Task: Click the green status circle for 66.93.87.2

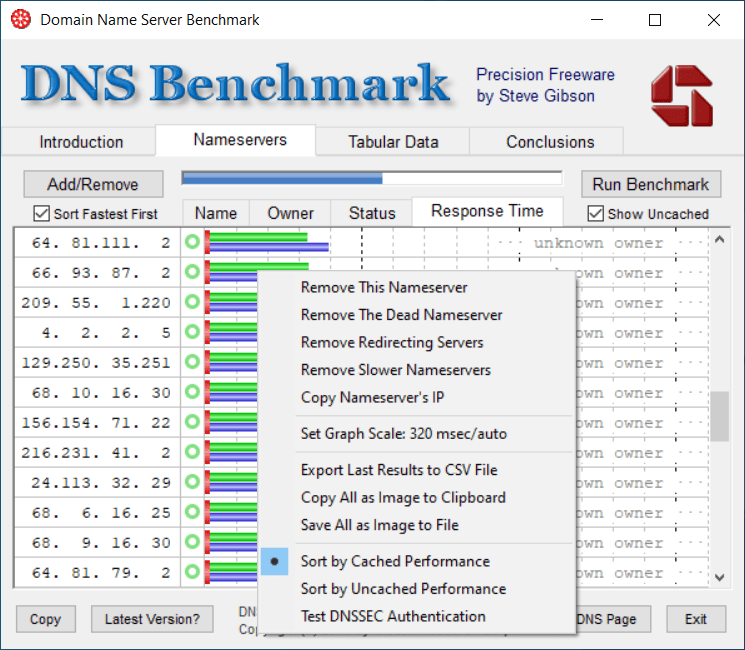Action: pos(192,272)
